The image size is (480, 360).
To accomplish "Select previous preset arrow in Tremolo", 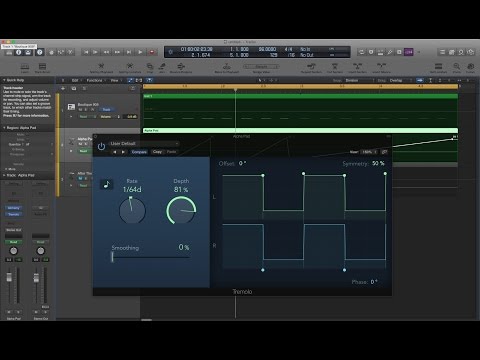I will [115, 152].
